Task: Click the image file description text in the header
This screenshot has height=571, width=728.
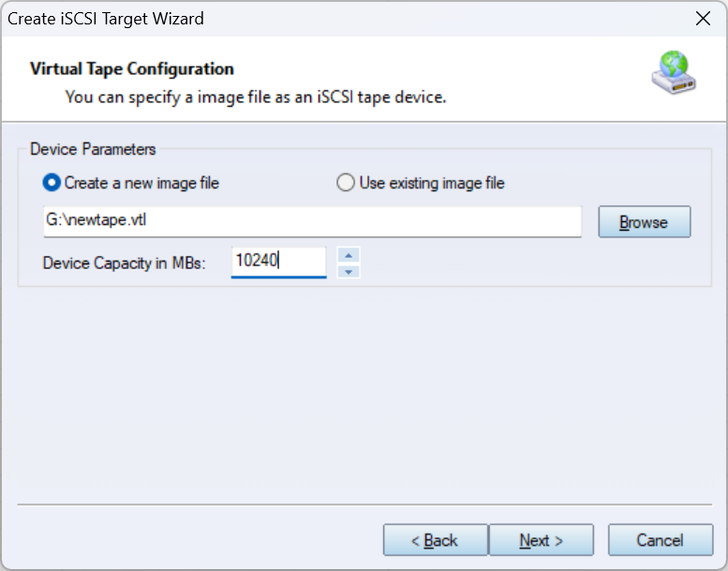Action: (255, 97)
